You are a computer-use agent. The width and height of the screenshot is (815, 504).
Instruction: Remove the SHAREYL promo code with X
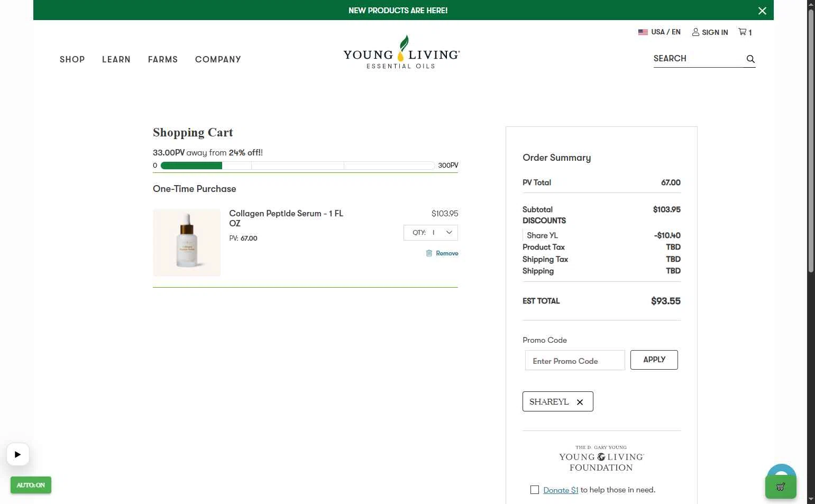[580, 402]
